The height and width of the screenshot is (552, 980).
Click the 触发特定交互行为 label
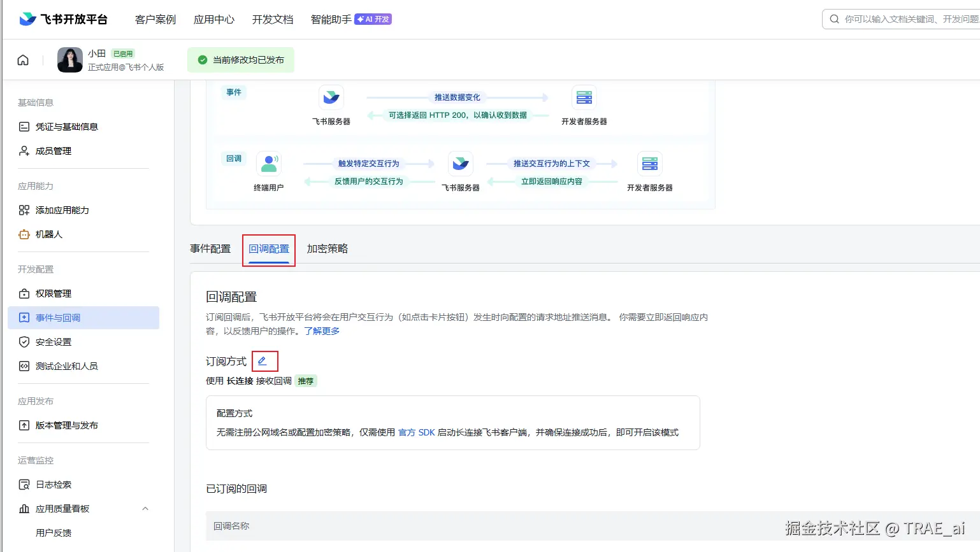tap(369, 164)
